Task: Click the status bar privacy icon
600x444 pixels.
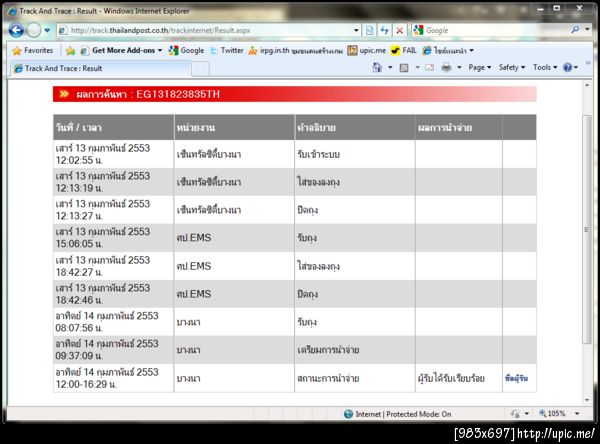Action: coord(515,414)
